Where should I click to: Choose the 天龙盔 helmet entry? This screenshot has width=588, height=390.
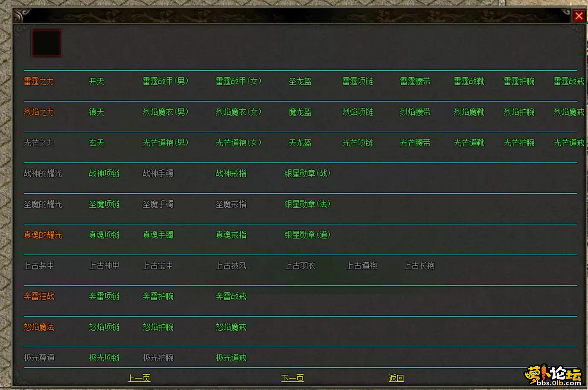pos(300,143)
